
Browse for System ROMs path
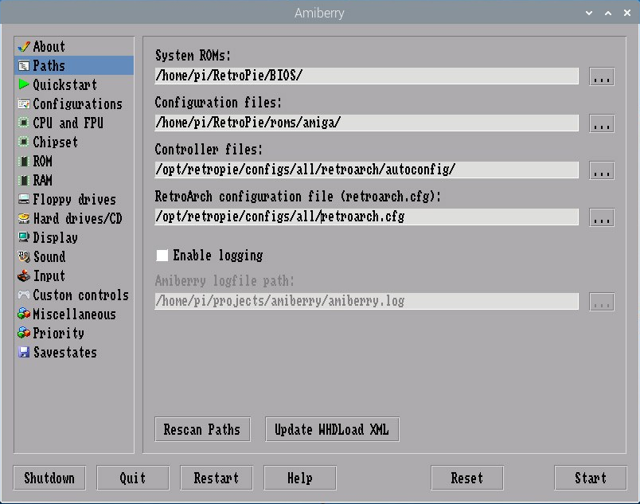click(602, 77)
